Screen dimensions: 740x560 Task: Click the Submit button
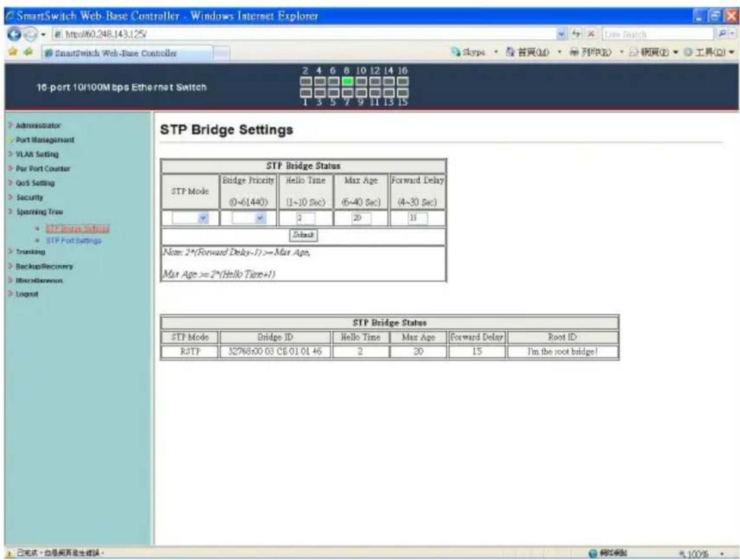pos(303,235)
